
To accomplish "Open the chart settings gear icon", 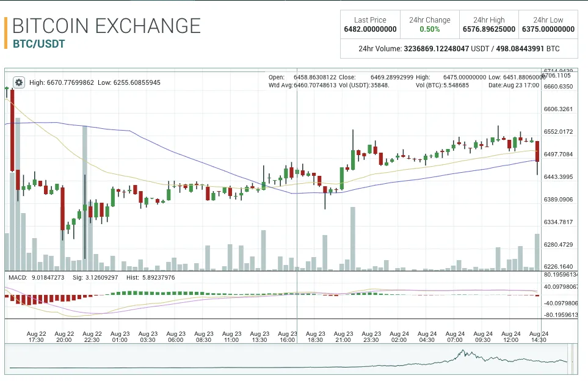I will (19, 82).
